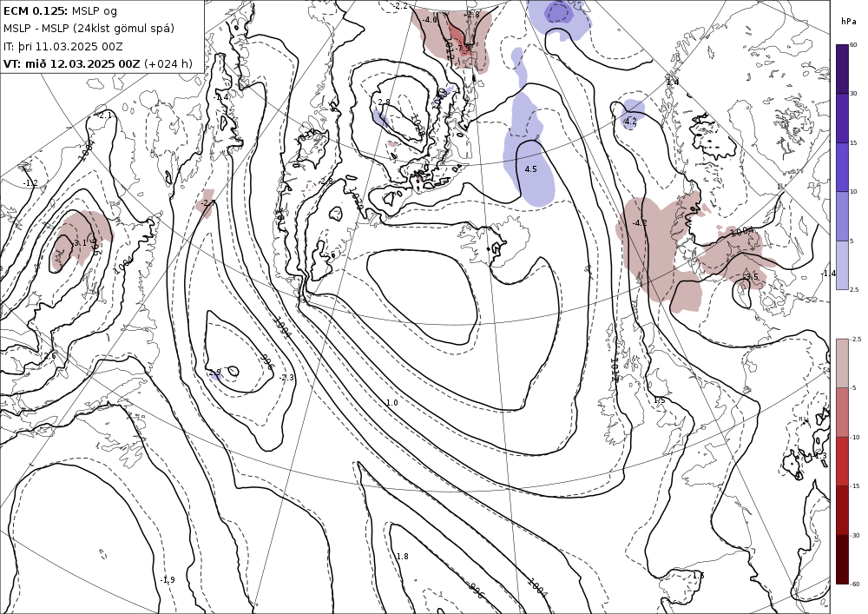The height and width of the screenshot is (614, 868).
Task: Click the '-3.5' value label
Action: pyautogui.click(x=750, y=276)
